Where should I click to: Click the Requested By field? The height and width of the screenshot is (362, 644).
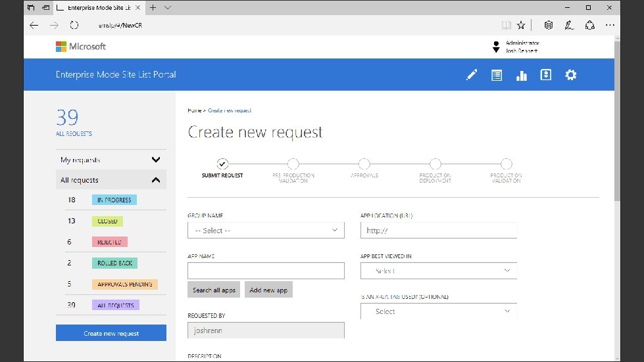(x=266, y=330)
